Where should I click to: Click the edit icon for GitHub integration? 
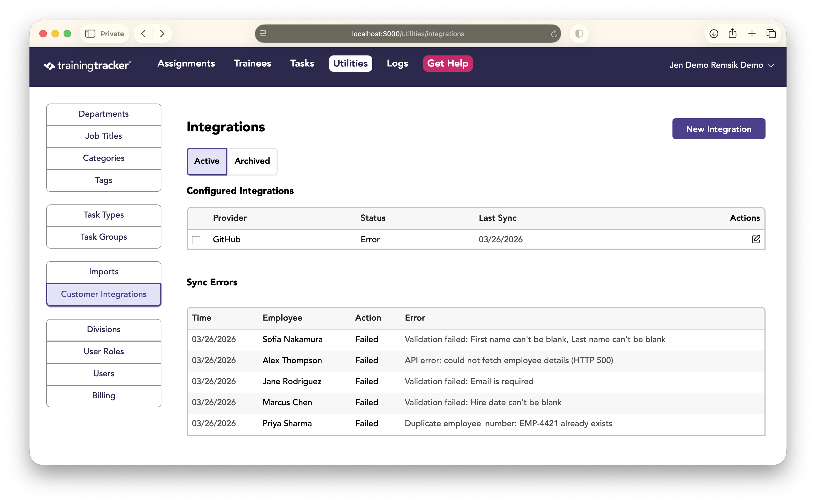pos(755,239)
